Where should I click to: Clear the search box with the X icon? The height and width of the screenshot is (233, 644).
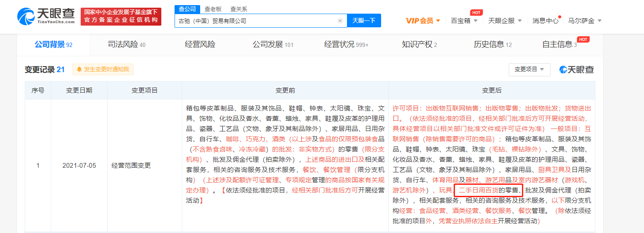coord(340,20)
